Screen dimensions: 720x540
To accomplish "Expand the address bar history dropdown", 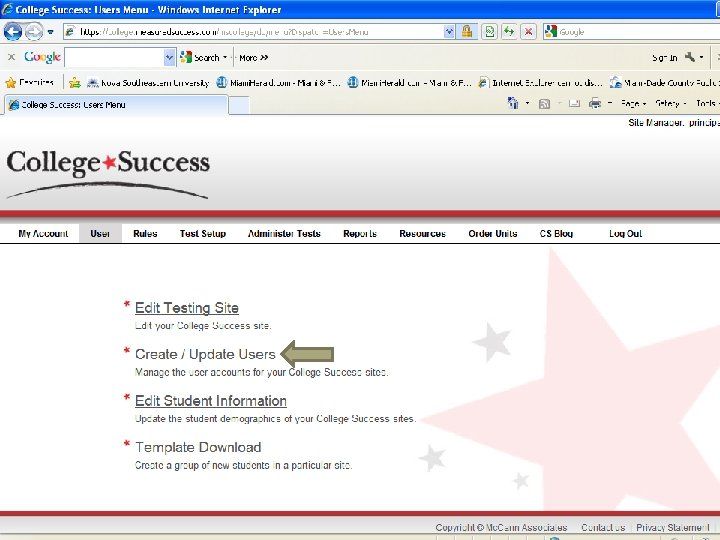I will point(449,32).
